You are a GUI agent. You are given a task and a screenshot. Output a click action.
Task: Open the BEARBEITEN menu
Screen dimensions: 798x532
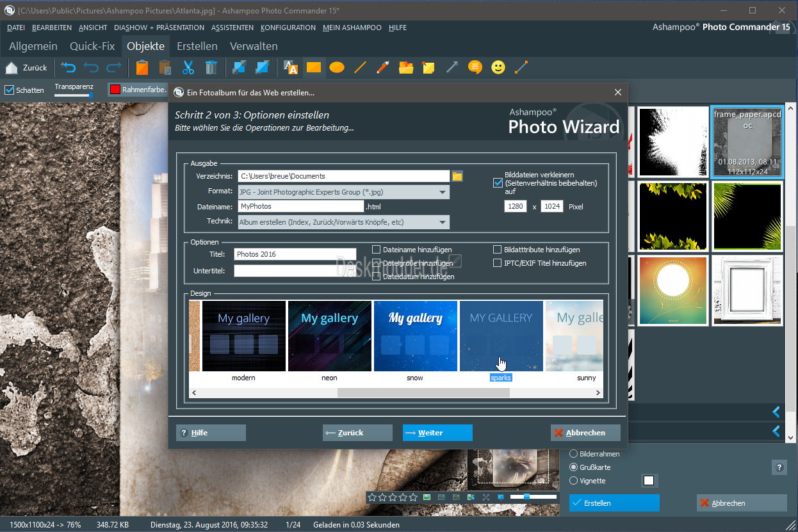pyautogui.click(x=52, y=28)
